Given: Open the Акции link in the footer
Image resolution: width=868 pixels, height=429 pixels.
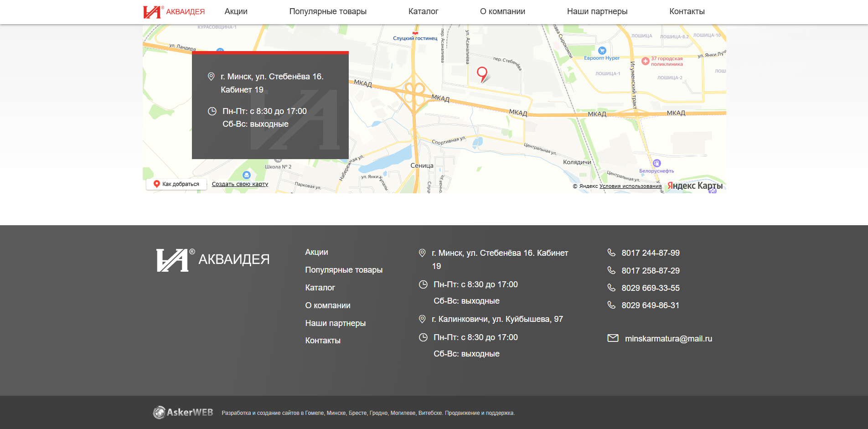Looking at the screenshot, I should pos(317,252).
